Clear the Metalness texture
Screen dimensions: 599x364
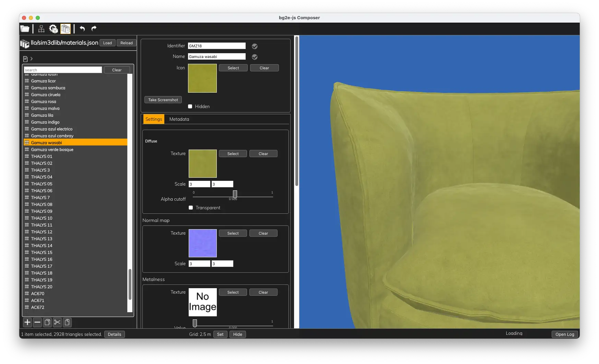tap(263, 292)
